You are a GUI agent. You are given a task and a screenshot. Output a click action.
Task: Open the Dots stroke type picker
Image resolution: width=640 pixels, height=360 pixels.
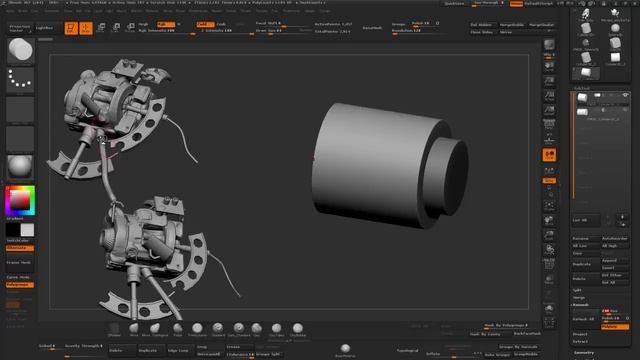point(20,80)
